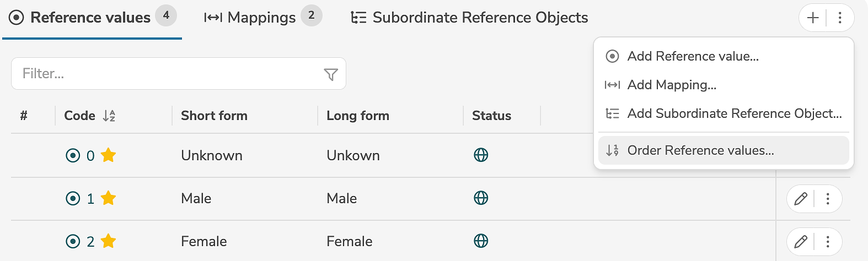Switch to the Mappings tab

(x=262, y=18)
